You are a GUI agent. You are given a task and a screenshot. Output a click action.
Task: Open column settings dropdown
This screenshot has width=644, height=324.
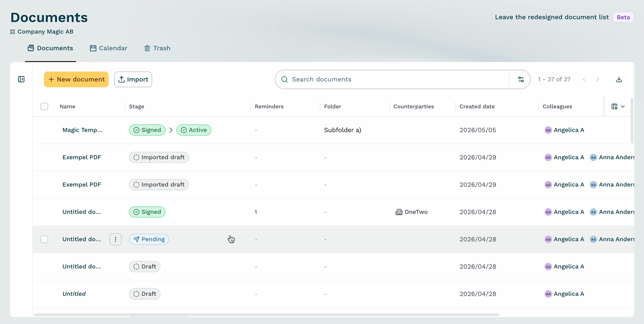tap(618, 106)
